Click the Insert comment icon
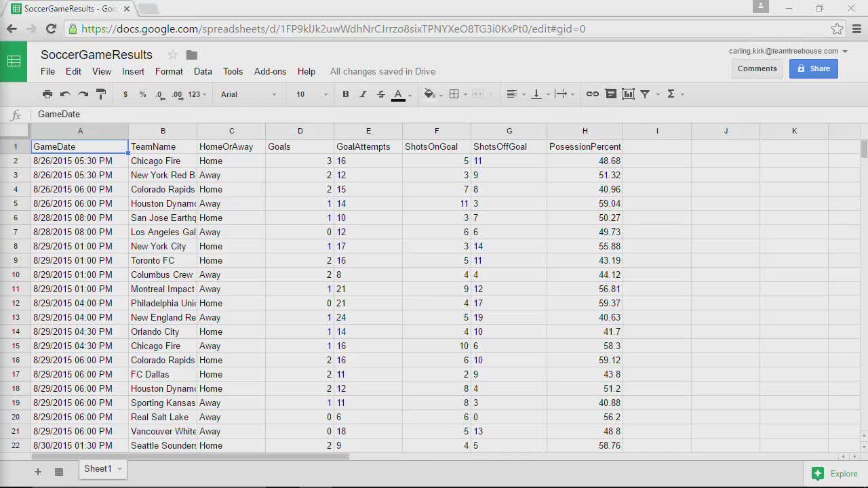The width and height of the screenshot is (868, 488). tap(610, 94)
